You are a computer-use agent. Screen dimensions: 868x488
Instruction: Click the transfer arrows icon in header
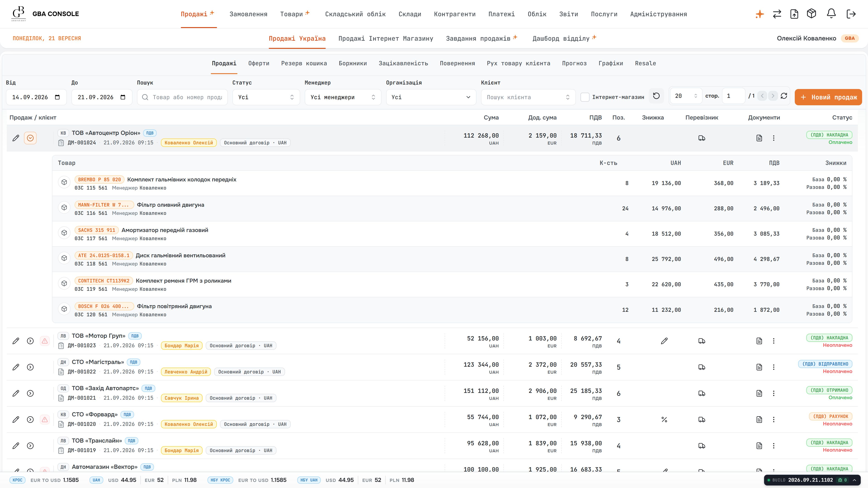[777, 14]
